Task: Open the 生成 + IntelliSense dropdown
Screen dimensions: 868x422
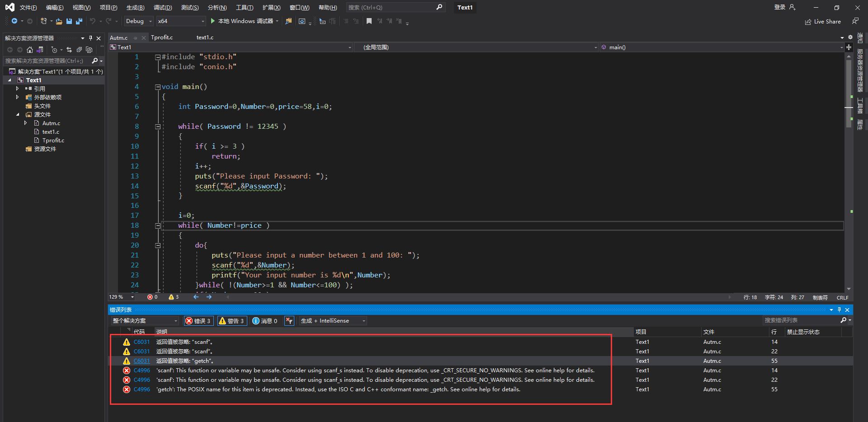Action: click(x=332, y=321)
